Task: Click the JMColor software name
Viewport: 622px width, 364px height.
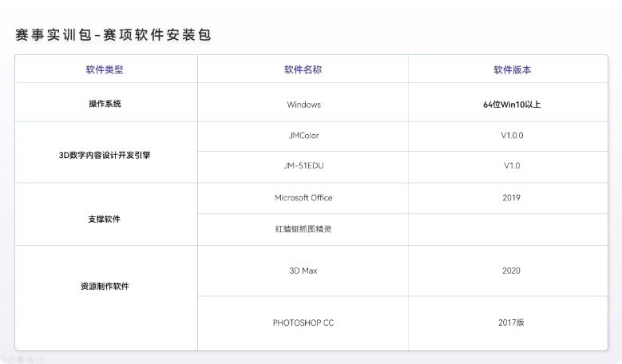Action: click(303, 136)
